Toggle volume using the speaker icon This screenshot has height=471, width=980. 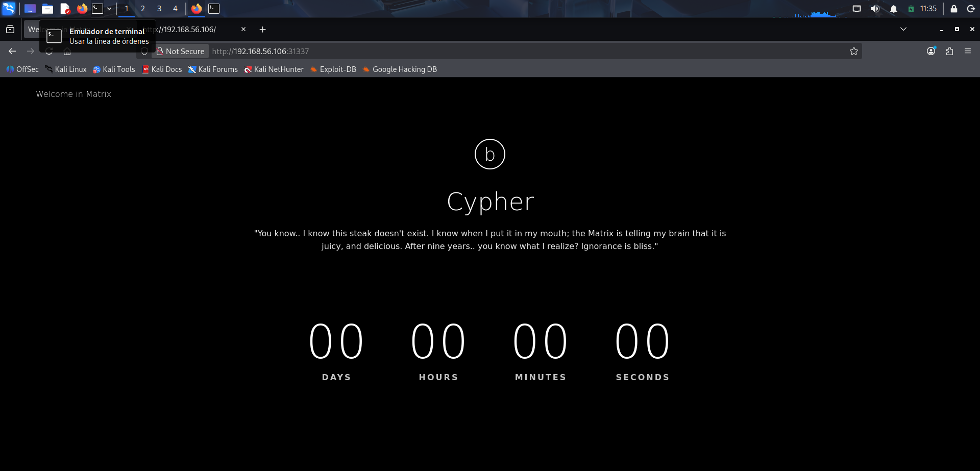[x=875, y=9]
